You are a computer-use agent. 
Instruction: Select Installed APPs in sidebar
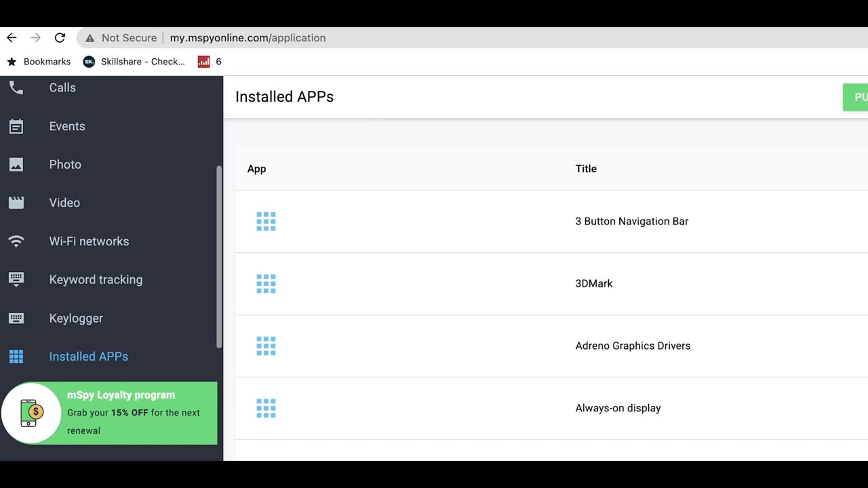tap(88, 357)
